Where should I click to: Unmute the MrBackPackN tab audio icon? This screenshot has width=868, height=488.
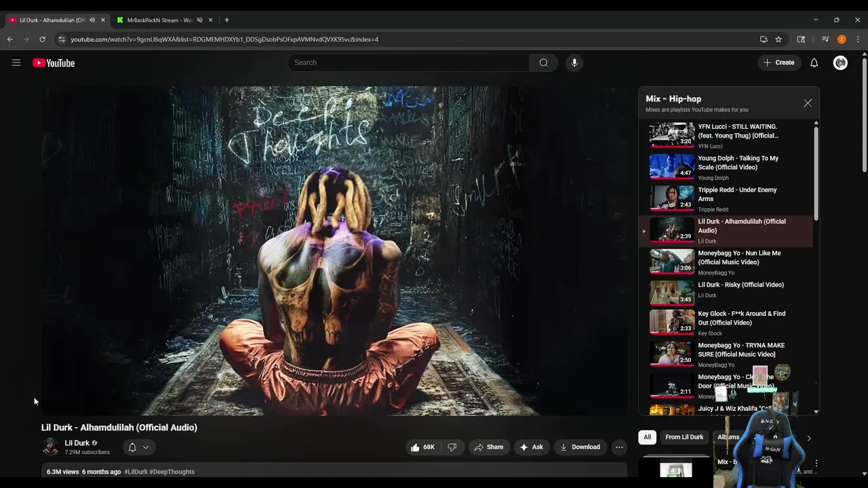[199, 20]
